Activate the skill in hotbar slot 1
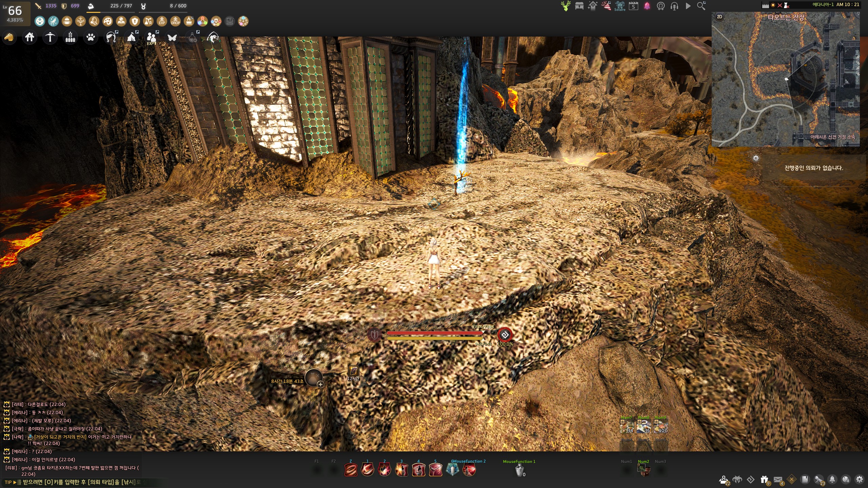Viewport: 868px width, 488px height. coord(368,470)
